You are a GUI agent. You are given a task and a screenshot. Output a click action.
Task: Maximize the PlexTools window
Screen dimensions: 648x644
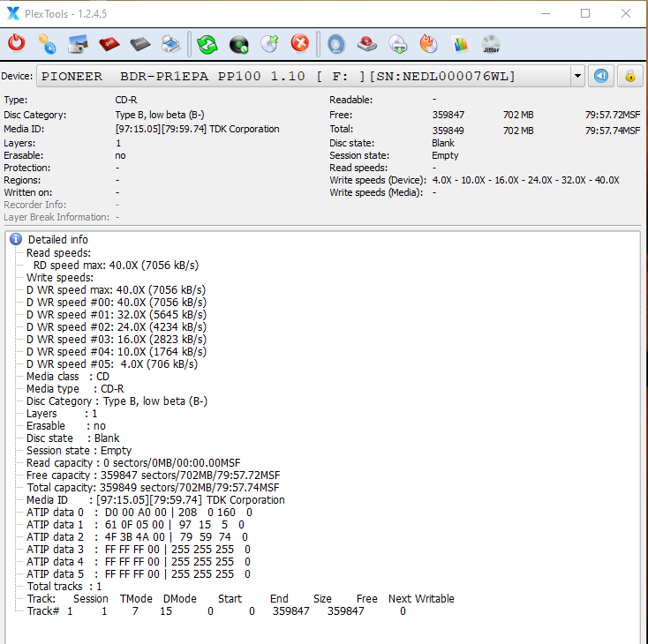coord(585,13)
